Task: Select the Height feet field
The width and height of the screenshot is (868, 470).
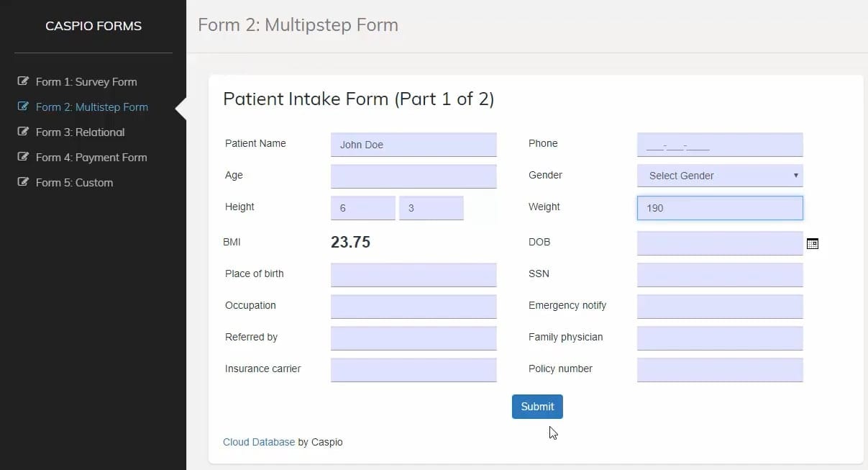Action: (362, 208)
